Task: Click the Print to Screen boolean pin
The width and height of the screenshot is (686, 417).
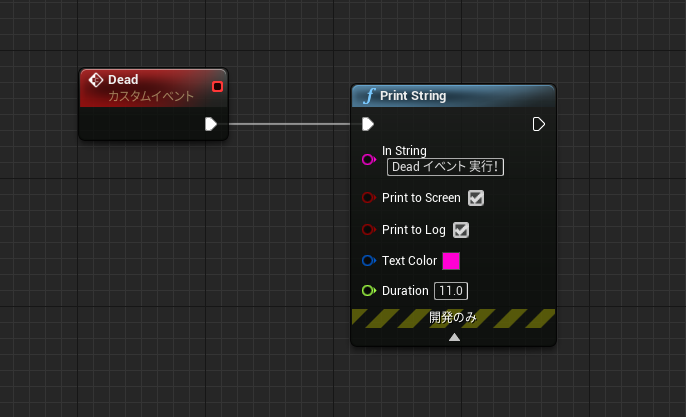Action: point(369,198)
